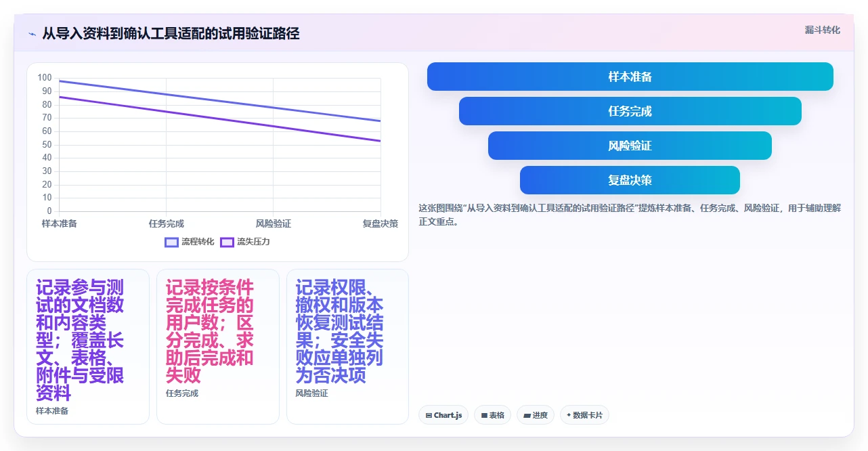The width and height of the screenshot is (868, 451).
Task: Click the title 从导入资料到确认工具适配的试用验证路径
Action: (171, 33)
